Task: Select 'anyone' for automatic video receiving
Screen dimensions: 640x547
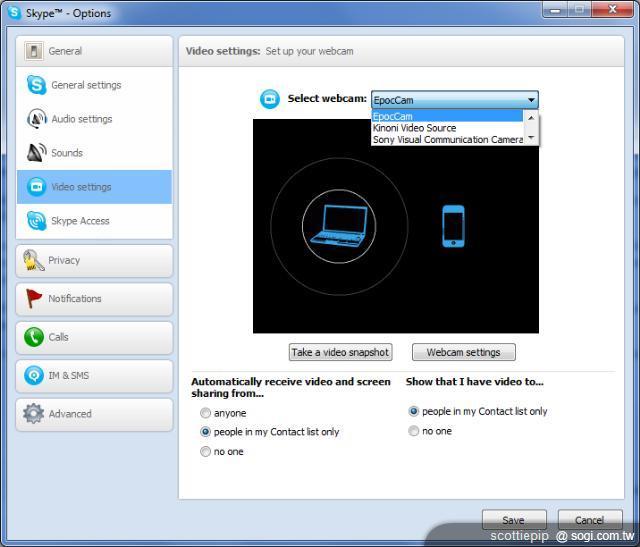Action: (x=206, y=413)
